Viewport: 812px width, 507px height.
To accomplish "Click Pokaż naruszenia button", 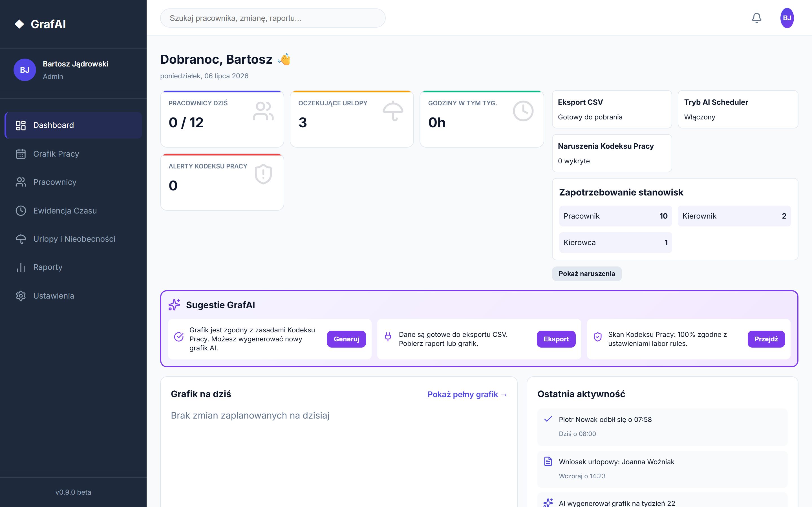I will 586,273.
